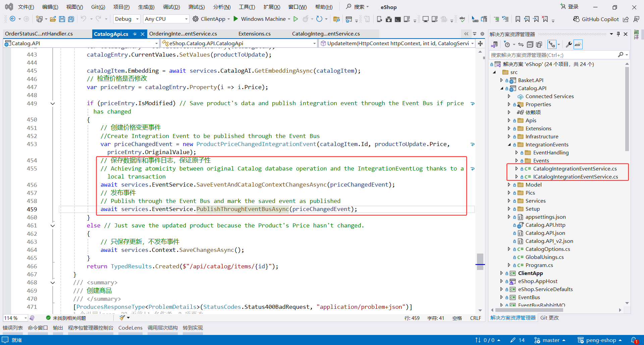Screen dimensions: 644x345
Task: Go to next bookmark icon
Action: coord(536,19)
